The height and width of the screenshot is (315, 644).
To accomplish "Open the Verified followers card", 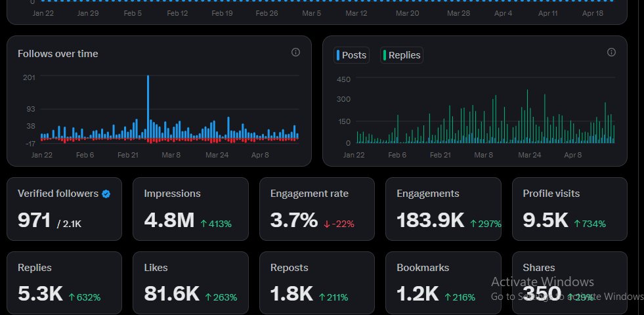I will click(x=64, y=209).
